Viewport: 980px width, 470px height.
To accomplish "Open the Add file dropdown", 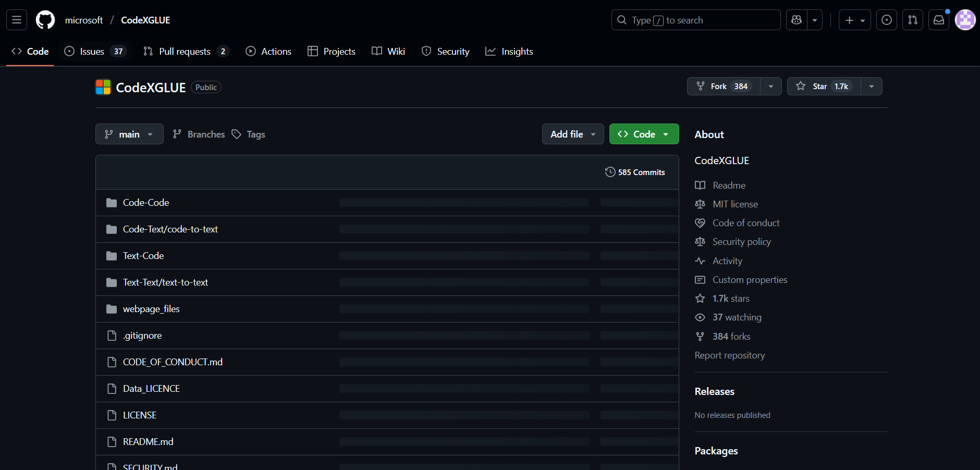I will (x=573, y=134).
